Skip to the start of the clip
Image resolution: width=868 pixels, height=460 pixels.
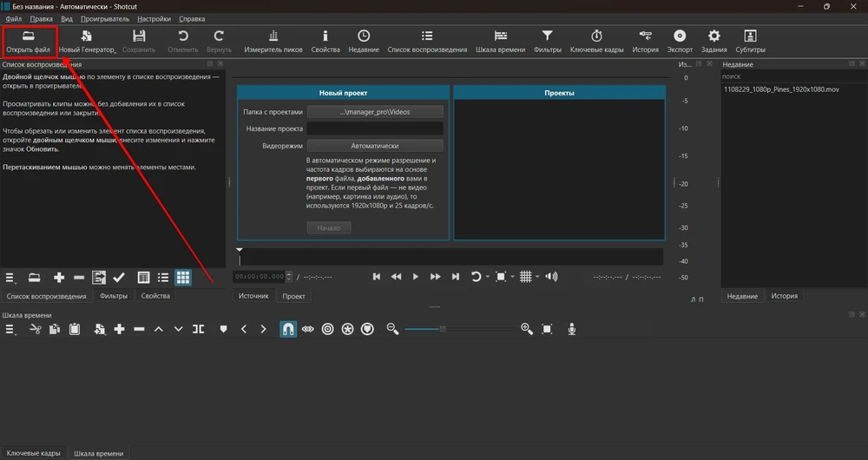coord(377,277)
